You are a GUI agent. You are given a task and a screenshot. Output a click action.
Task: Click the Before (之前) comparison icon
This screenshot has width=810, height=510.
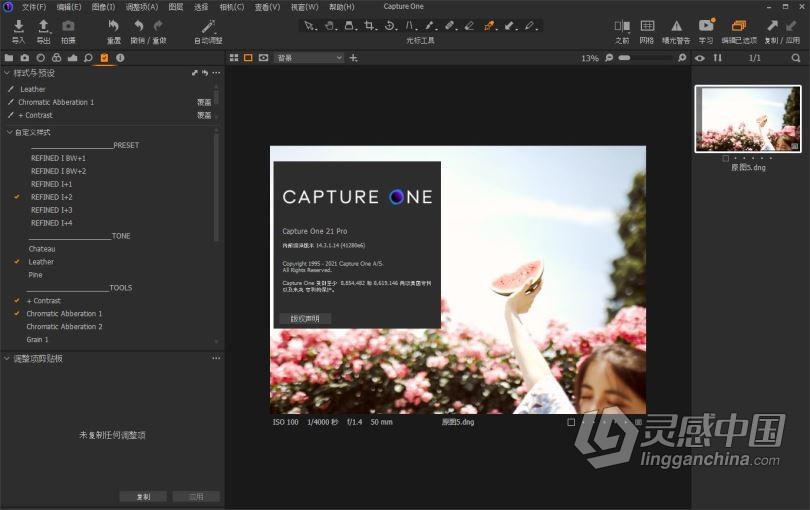pos(622,26)
